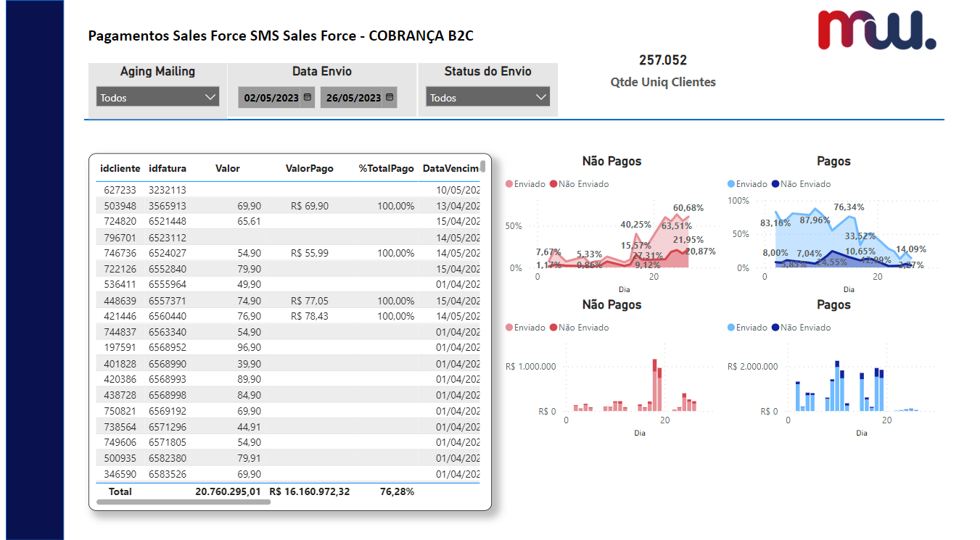Select Valor cell 44,91
The image size is (980, 540).
pos(250,426)
